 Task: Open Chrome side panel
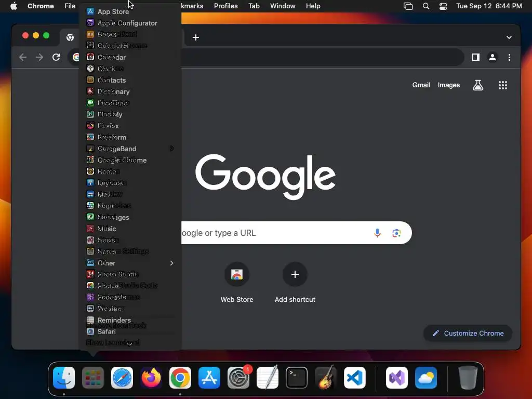click(x=476, y=57)
